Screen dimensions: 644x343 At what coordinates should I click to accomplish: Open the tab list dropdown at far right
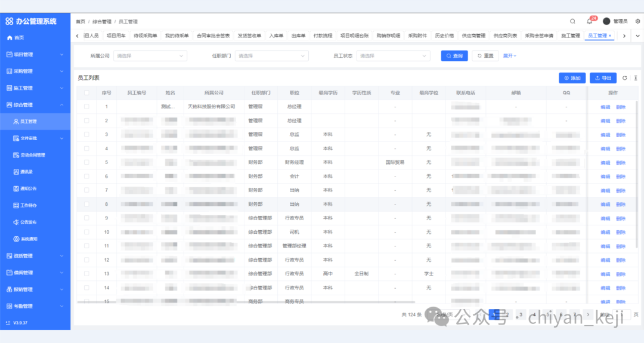(x=637, y=36)
